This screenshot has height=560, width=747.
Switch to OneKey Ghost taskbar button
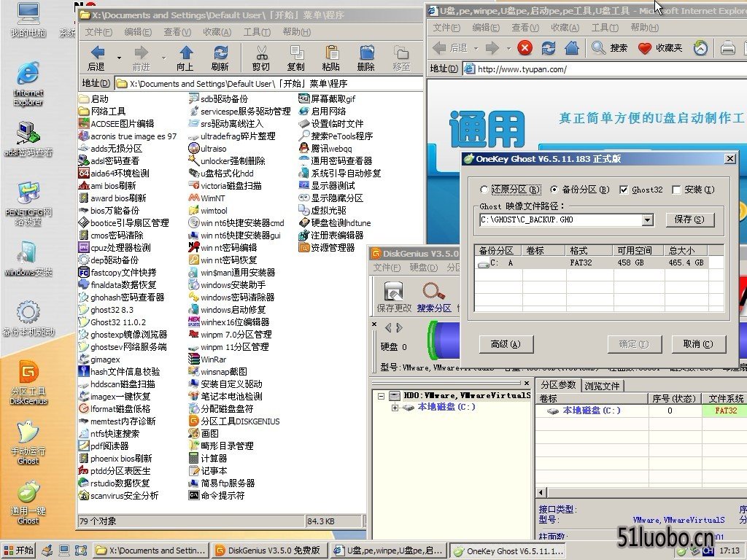(507, 551)
